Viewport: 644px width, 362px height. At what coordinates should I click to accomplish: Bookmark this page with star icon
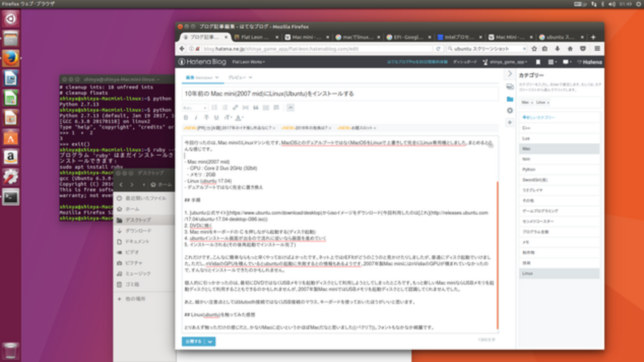pos(534,49)
